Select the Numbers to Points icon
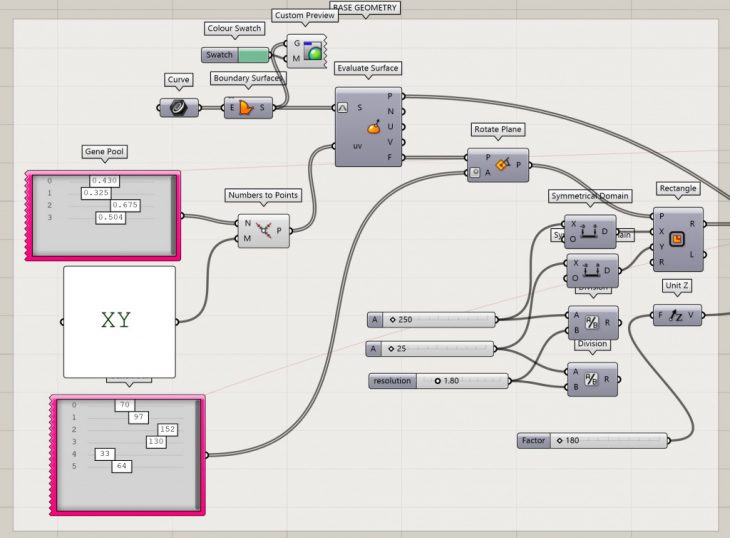The image size is (730, 538). (263, 231)
